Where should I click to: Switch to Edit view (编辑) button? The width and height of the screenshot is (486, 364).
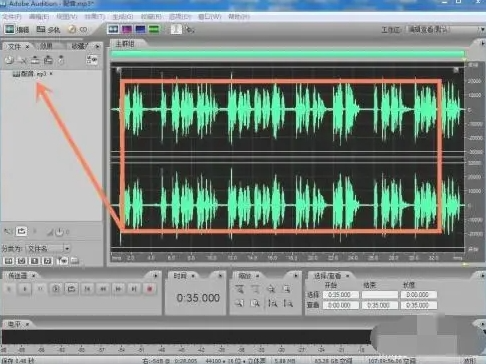tap(17, 30)
